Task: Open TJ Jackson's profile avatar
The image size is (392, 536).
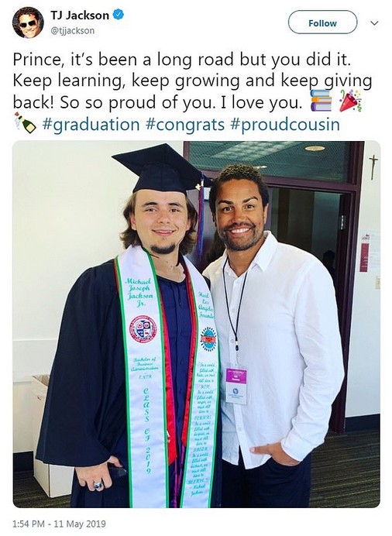Action: (x=28, y=22)
